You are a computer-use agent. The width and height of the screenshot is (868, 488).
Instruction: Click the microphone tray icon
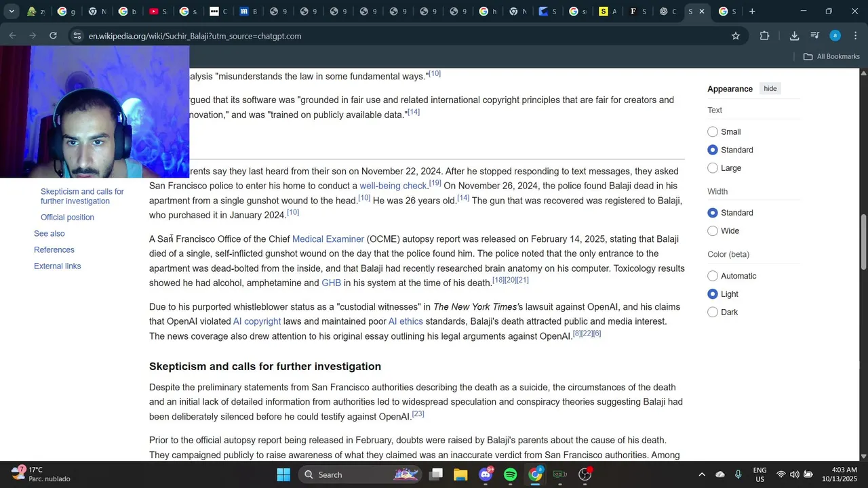tap(738, 474)
